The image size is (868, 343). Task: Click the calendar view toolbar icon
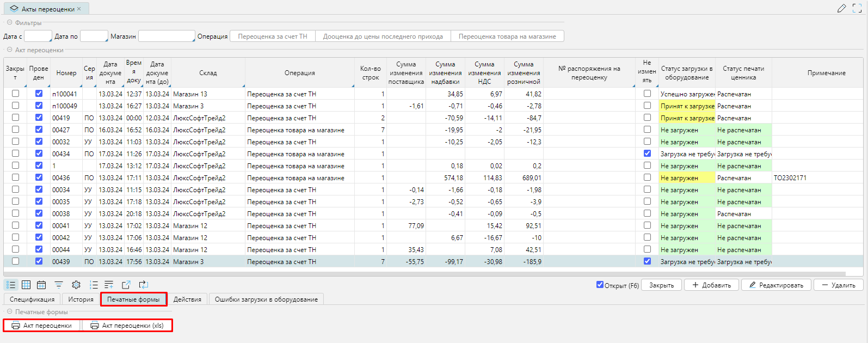[41, 285]
